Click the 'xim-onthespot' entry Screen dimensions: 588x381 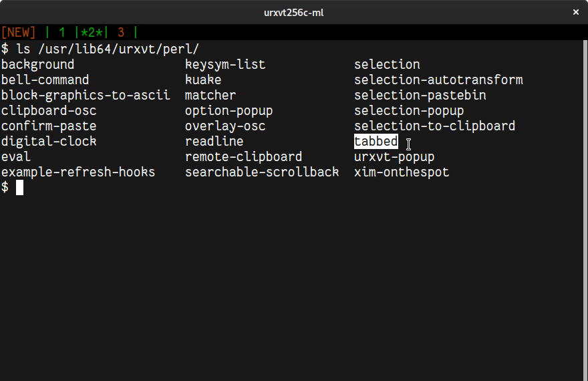point(402,172)
